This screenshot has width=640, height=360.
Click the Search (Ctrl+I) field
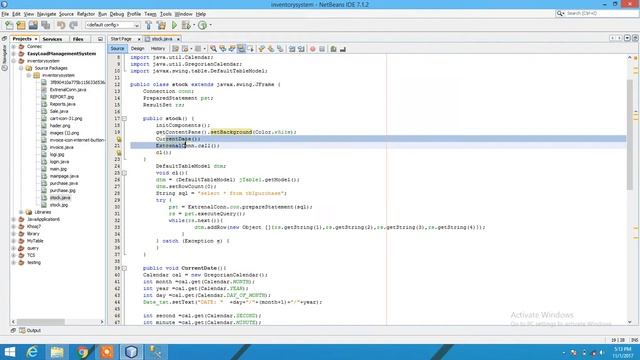596,13
